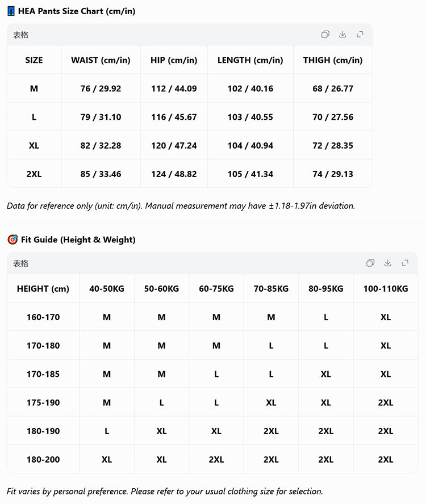This screenshot has height=504, width=426.
Task: Click the HEA Pants Size Chart heading
Action: 77,11
